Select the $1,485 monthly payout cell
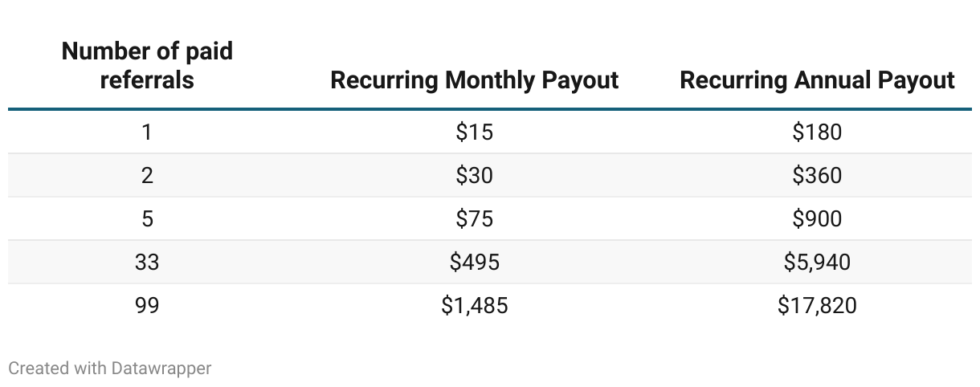Image resolution: width=980 pixels, height=387 pixels. coord(474,305)
